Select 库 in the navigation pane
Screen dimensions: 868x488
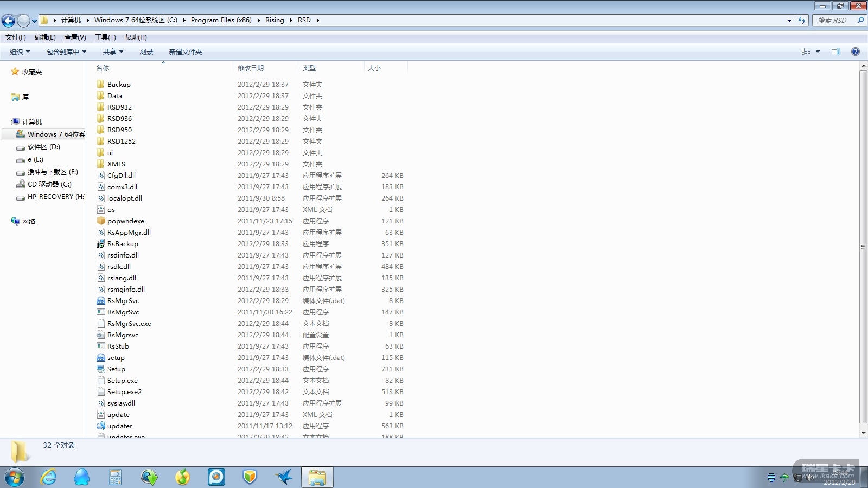pyautogui.click(x=25, y=97)
